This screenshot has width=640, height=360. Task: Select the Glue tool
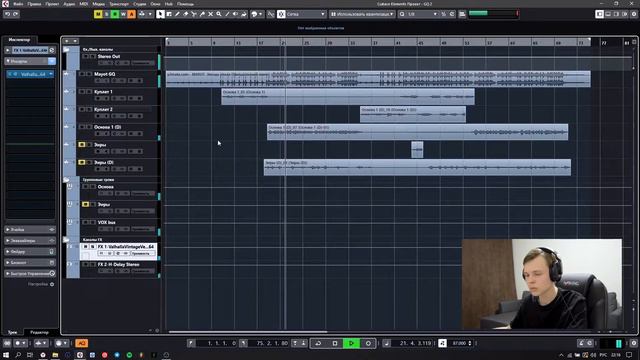pyautogui.click(x=202, y=14)
